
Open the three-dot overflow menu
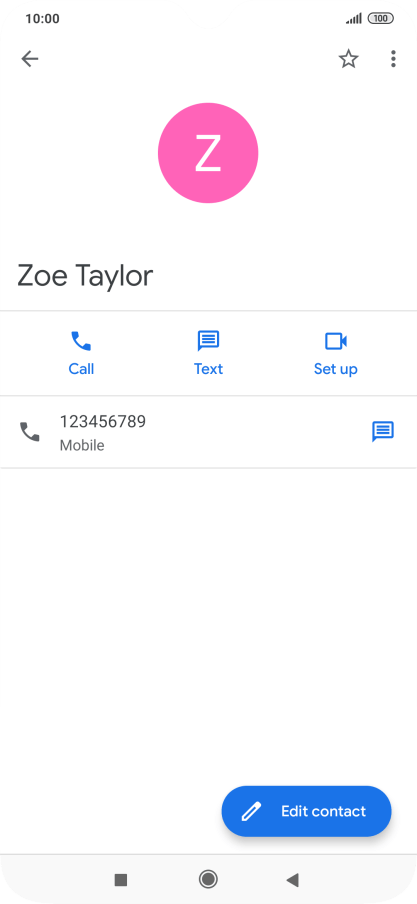tap(393, 59)
